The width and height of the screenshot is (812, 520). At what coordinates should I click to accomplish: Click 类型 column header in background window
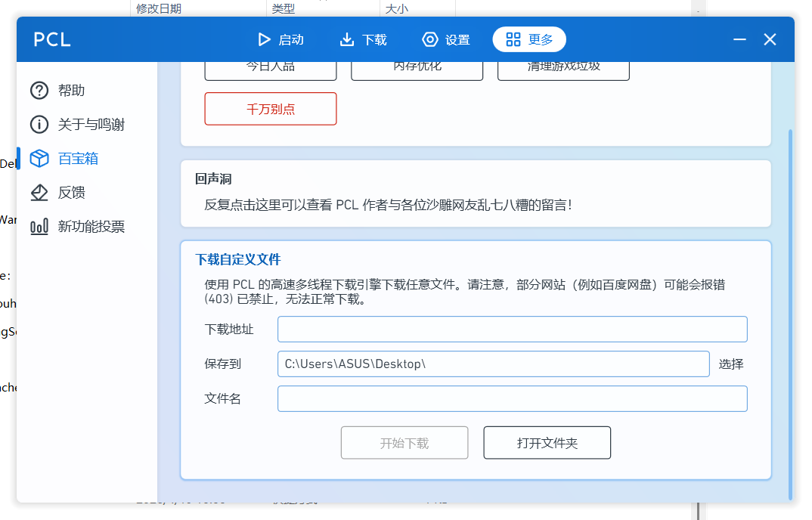[x=284, y=8]
